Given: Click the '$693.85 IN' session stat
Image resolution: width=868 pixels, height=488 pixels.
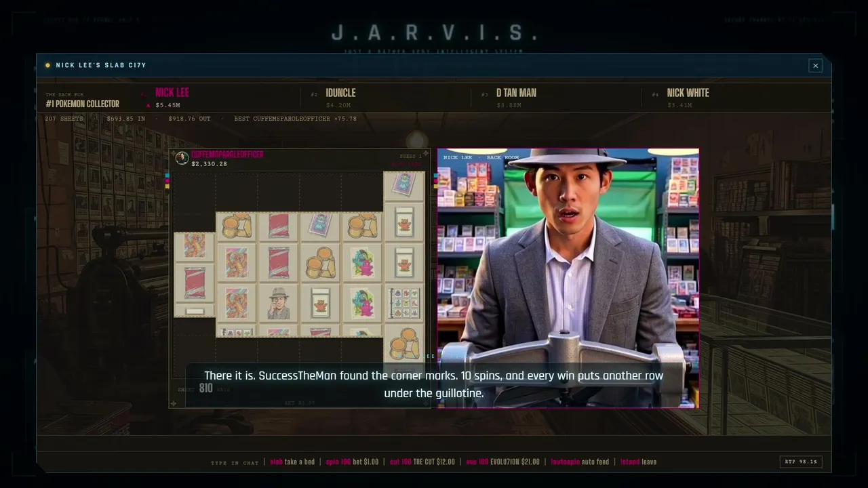Looking at the screenshot, I should 125,119.
